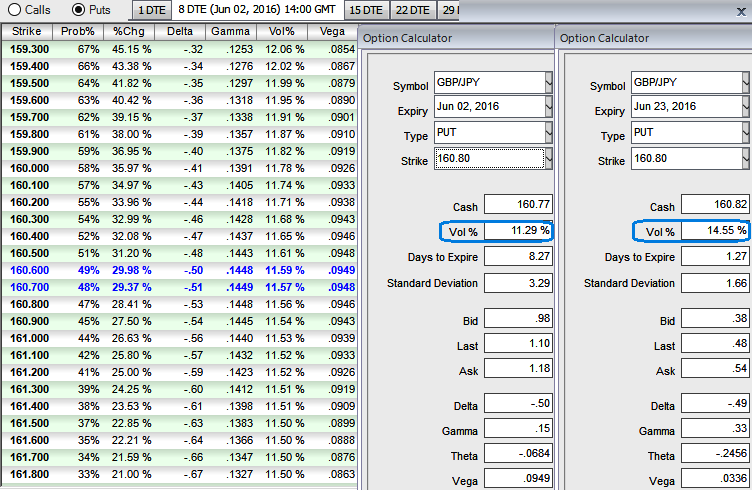Screen dimensions: 752x490
Task: Select the 159.800 strike row
Action: coord(179,134)
